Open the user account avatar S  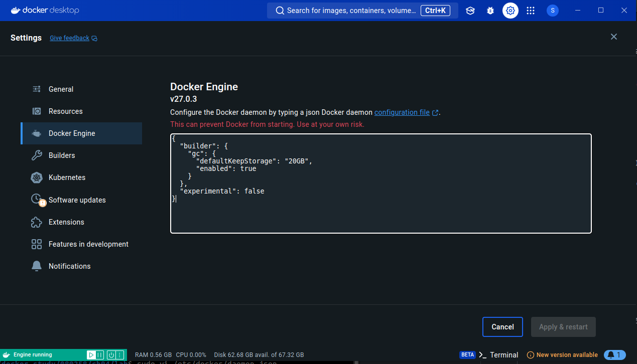pyautogui.click(x=553, y=11)
